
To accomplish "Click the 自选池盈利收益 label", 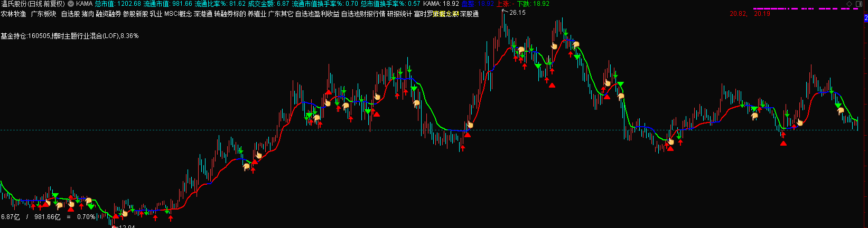I will (x=317, y=14).
